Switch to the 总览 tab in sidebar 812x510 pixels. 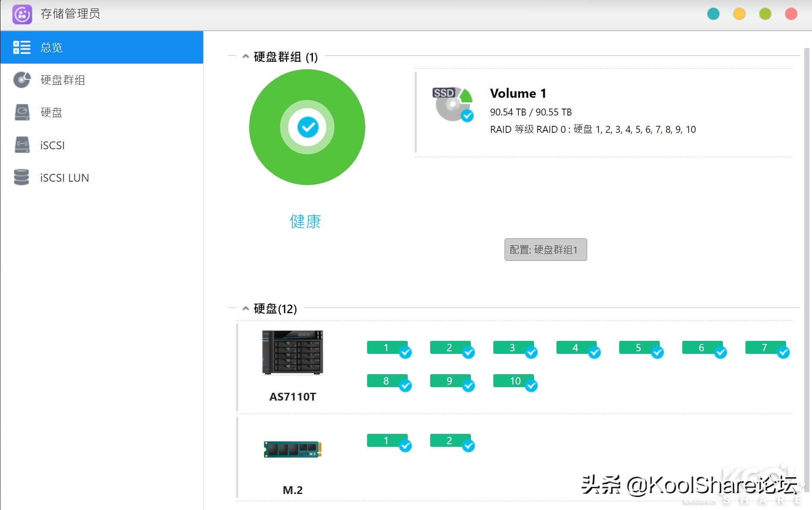point(52,47)
